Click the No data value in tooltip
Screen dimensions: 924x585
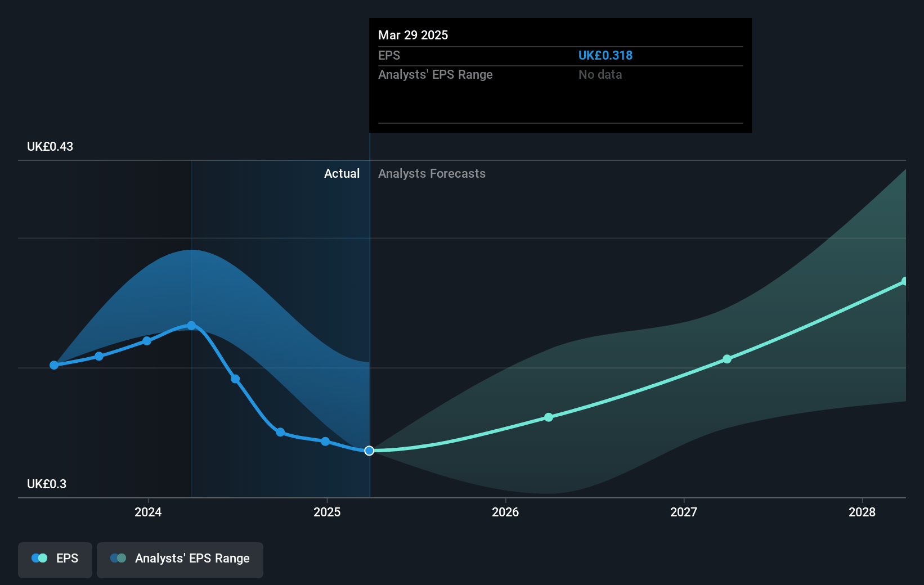point(600,74)
